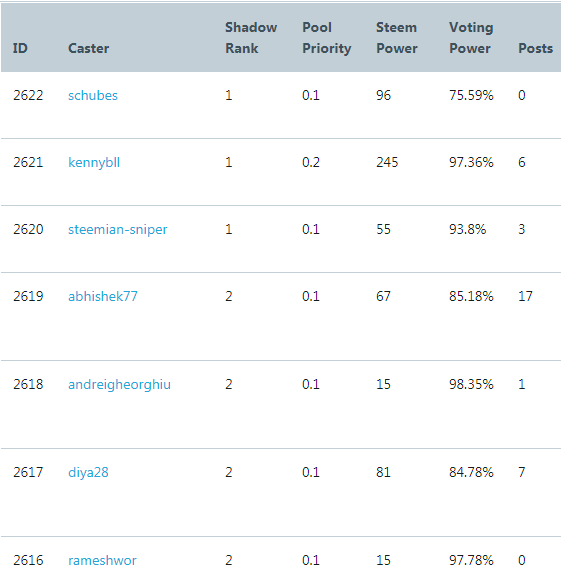
Task: Select the Pool Priority column header
Action: click(326, 38)
